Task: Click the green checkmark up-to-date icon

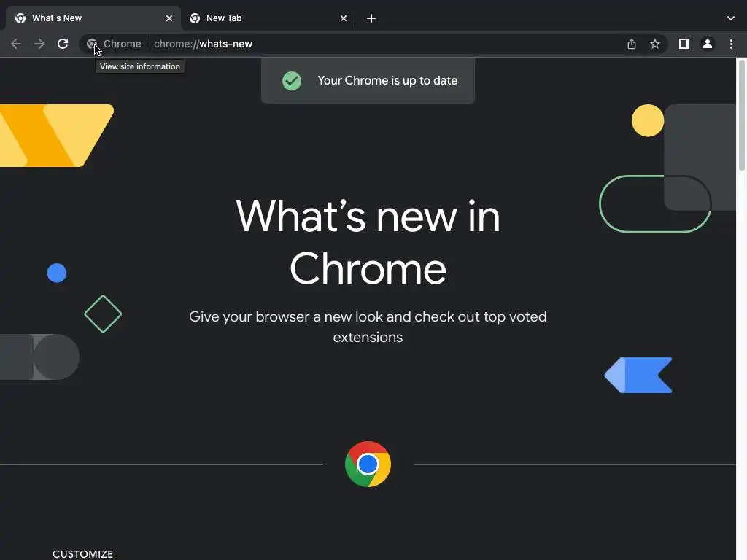Action: pos(292,80)
